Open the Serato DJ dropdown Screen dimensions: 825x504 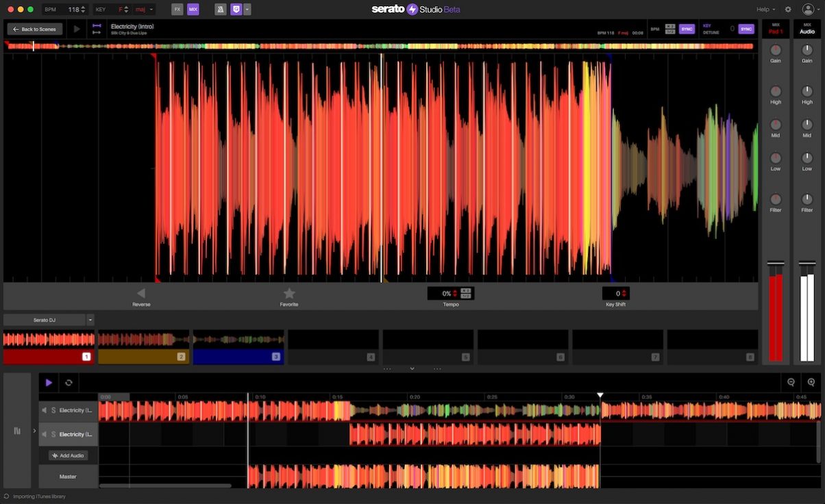click(90, 320)
